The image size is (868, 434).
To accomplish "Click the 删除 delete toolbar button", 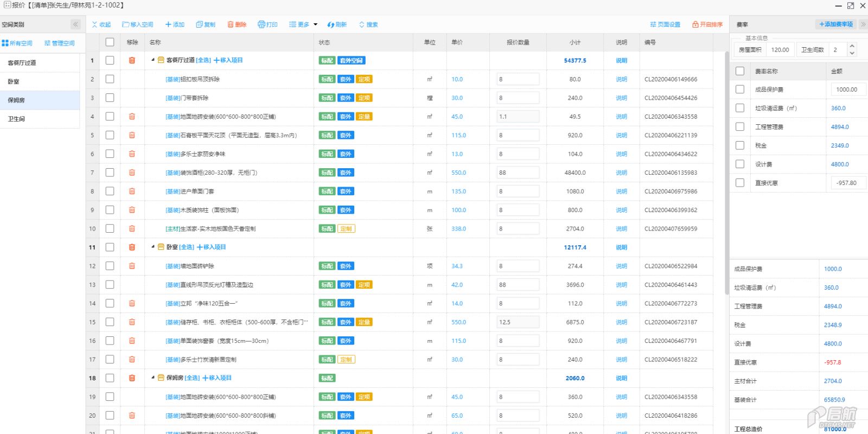I will [237, 24].
